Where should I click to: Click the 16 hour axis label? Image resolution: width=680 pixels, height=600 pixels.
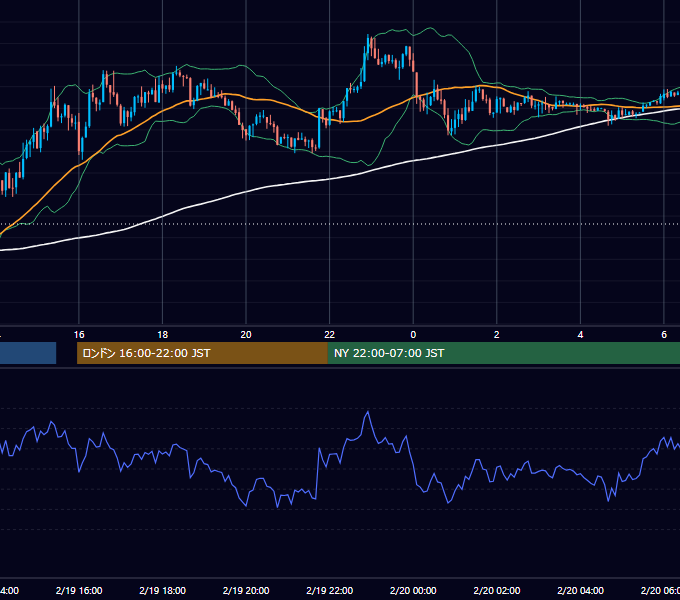(79, 335)
